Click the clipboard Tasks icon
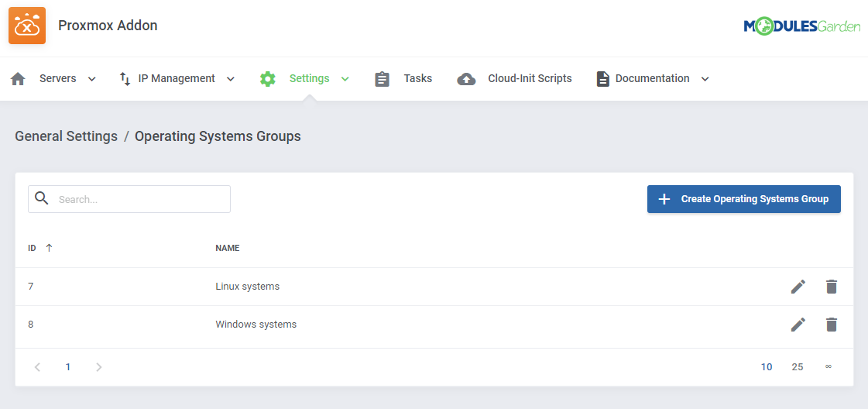868x409 pixels. tap(382, 79)
